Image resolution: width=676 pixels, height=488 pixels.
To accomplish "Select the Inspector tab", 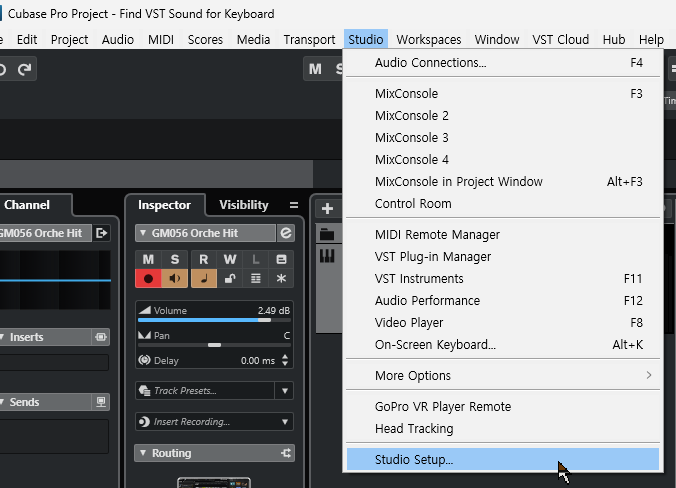I will 164,205.
